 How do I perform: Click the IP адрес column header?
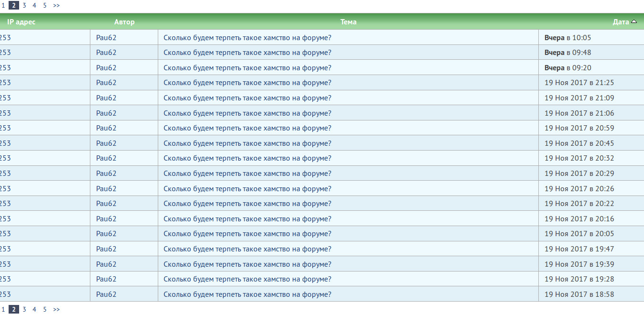click(22, 22)
